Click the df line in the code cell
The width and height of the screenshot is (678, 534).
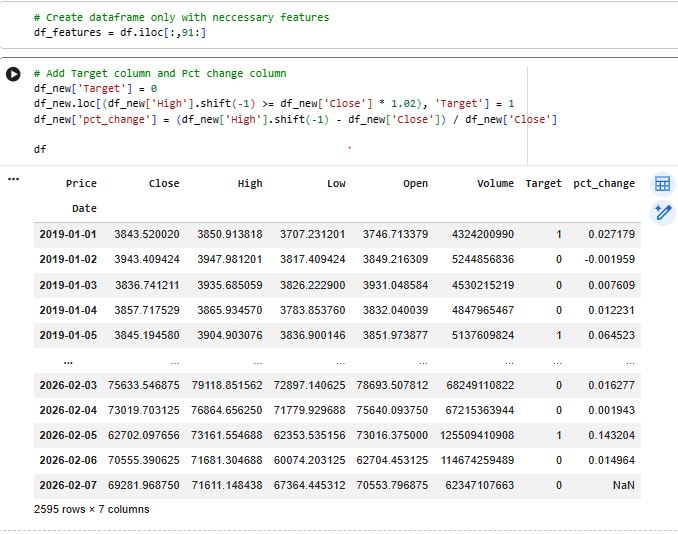(x=39, y=149)
